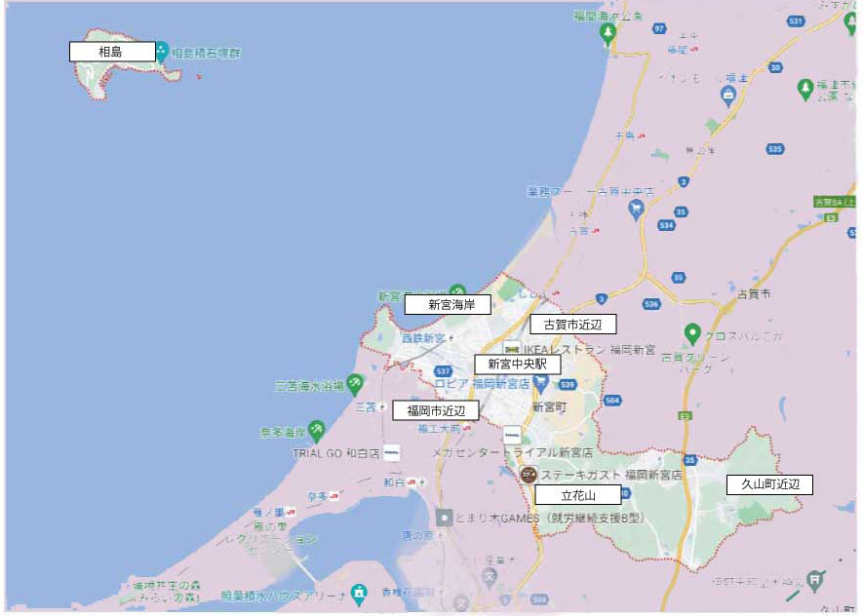Select the ロピア 福岡新宮店 shopping pin
The width and height of the screenshot is (863, 616).
541,382
